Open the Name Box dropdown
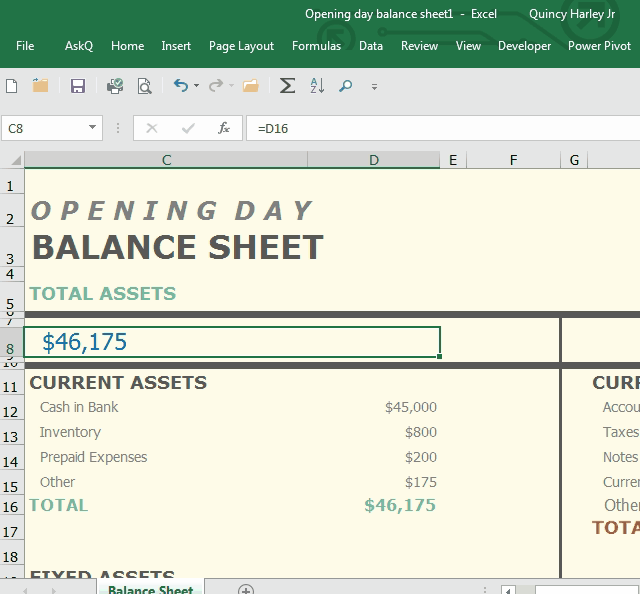This screenshot has width=640, height=594. (x=93, y=128)
